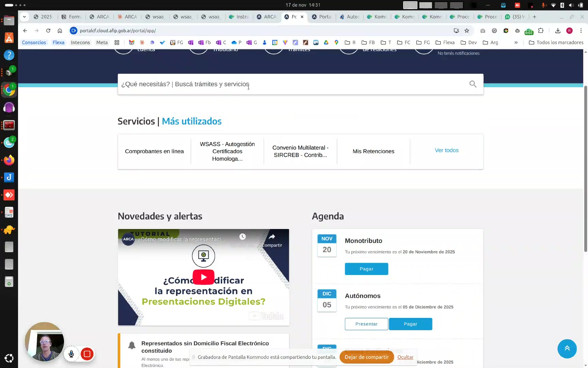Open Firefox from the dock
This screenshot has height=368, width=588.
click(x=9, y=160)
